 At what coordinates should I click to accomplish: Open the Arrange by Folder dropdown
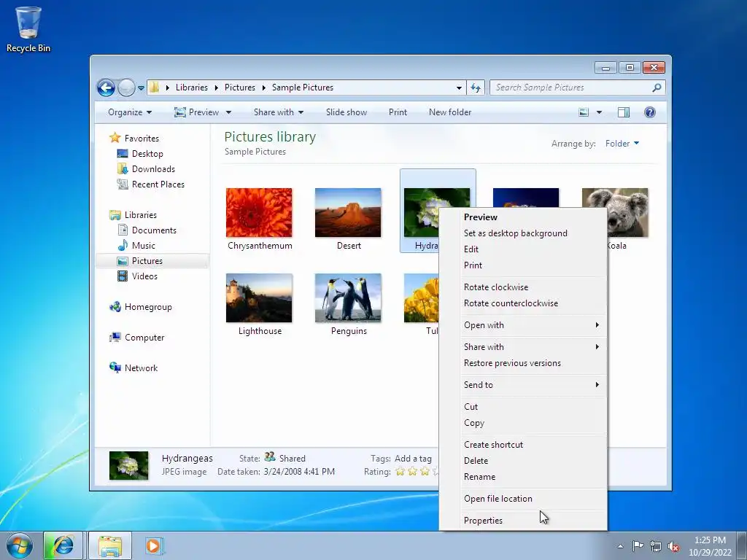(622, 144)
